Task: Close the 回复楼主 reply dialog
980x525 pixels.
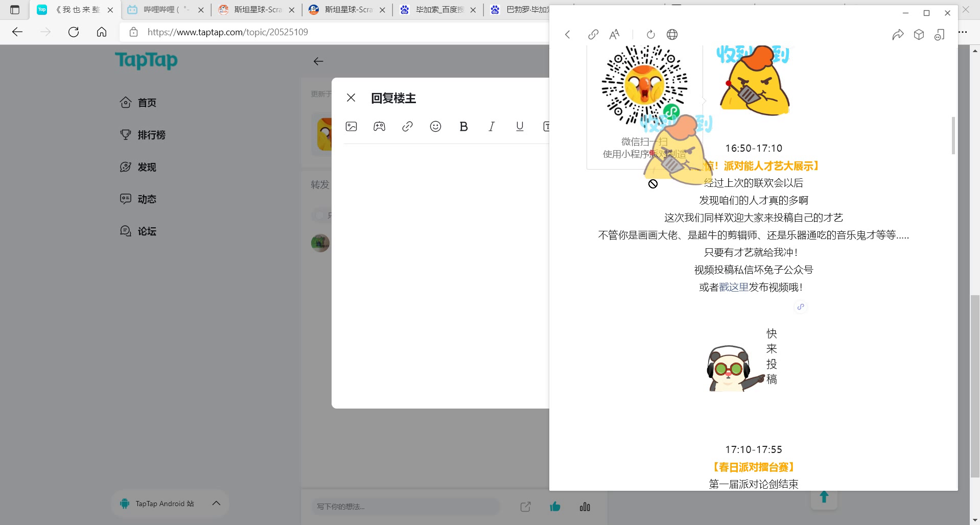Action: coord(351,98)
